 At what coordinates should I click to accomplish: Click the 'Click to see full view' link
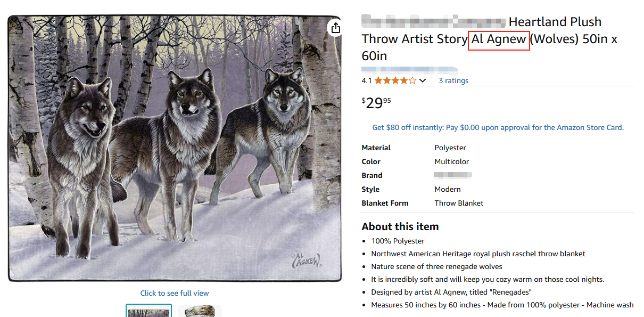pos(175,293)
